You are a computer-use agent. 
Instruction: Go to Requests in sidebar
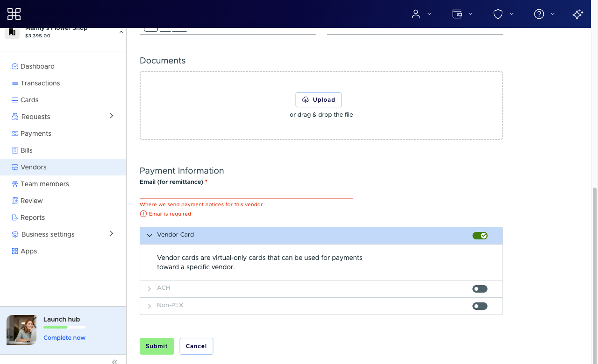point(63,117)
